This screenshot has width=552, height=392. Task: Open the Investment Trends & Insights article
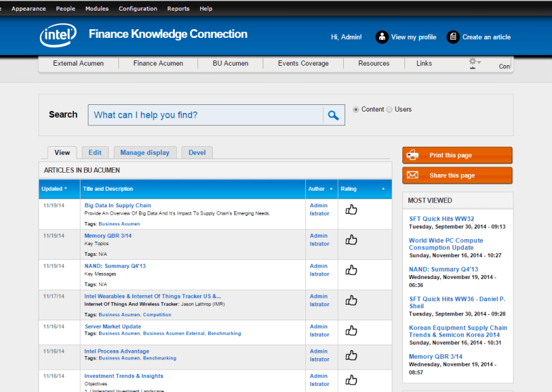click(x=124, y=376)
